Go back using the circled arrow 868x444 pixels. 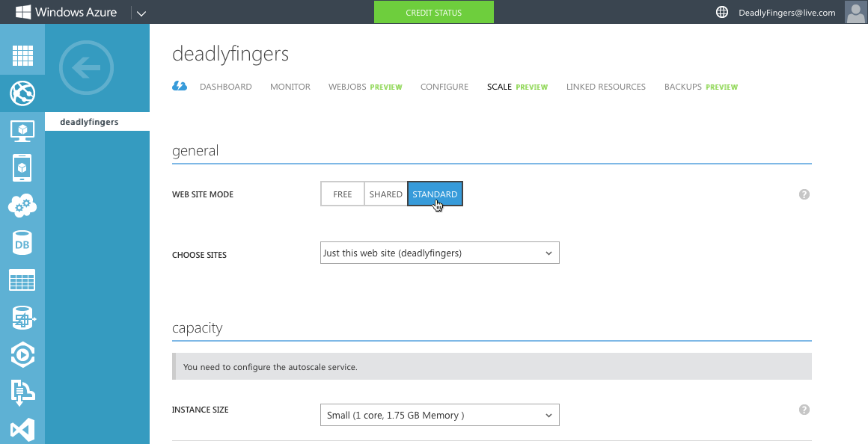point(86,68)
